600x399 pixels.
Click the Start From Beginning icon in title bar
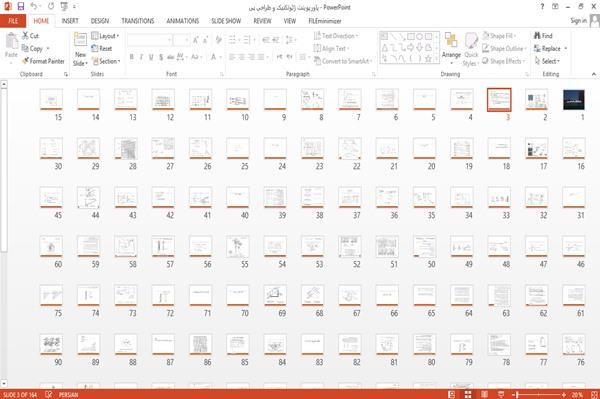tap(64, 6)
